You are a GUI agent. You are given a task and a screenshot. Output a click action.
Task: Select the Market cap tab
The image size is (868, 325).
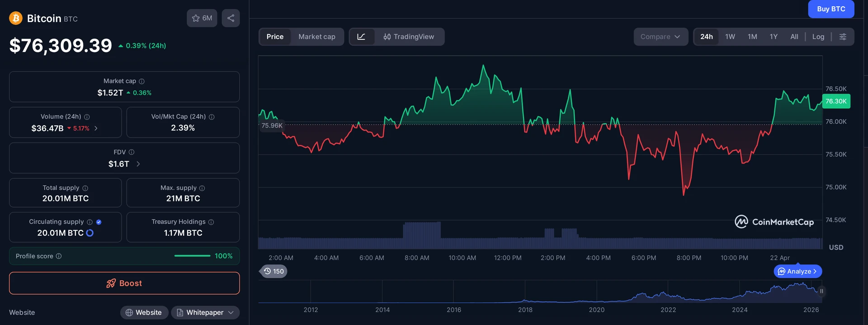(317, 37)
